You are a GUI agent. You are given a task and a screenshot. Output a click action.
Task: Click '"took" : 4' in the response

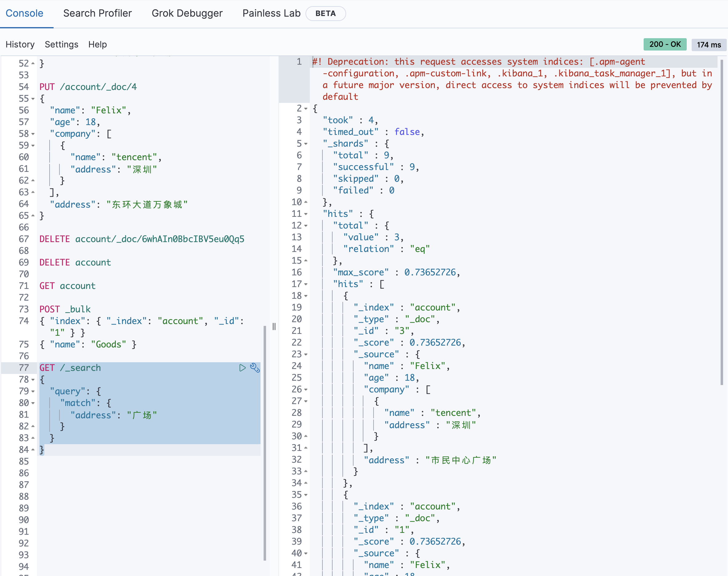tap(350, 120)
